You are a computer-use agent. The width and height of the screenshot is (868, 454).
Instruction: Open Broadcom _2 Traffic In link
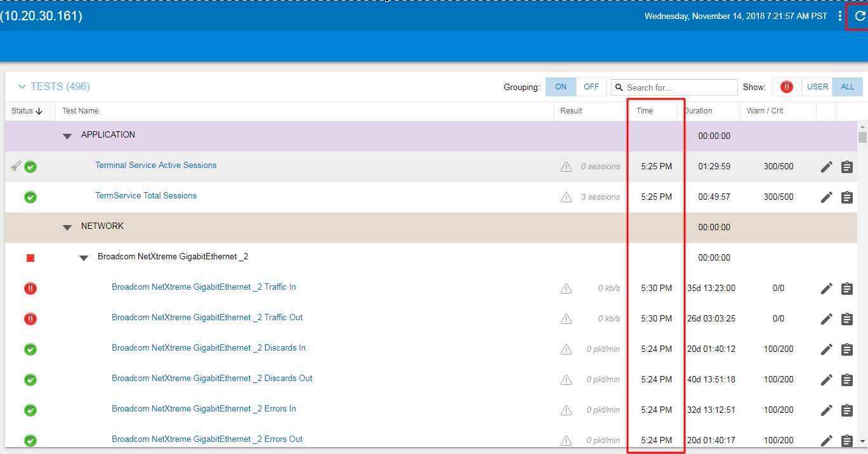[204, 287]
